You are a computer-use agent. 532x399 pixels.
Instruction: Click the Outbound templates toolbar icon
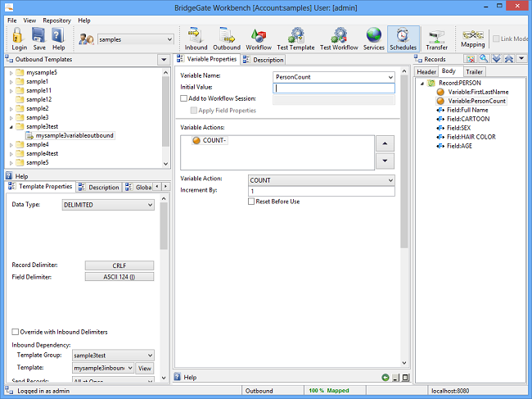click(x=226, y=35)
